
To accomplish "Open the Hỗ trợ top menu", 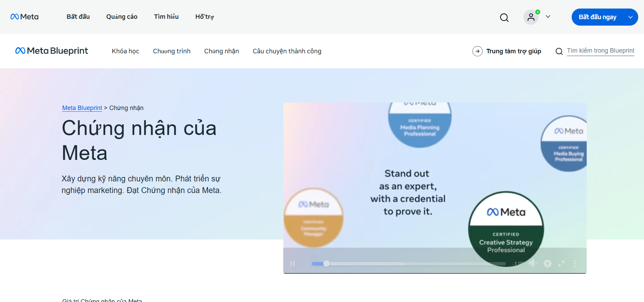I will [205, 17].
